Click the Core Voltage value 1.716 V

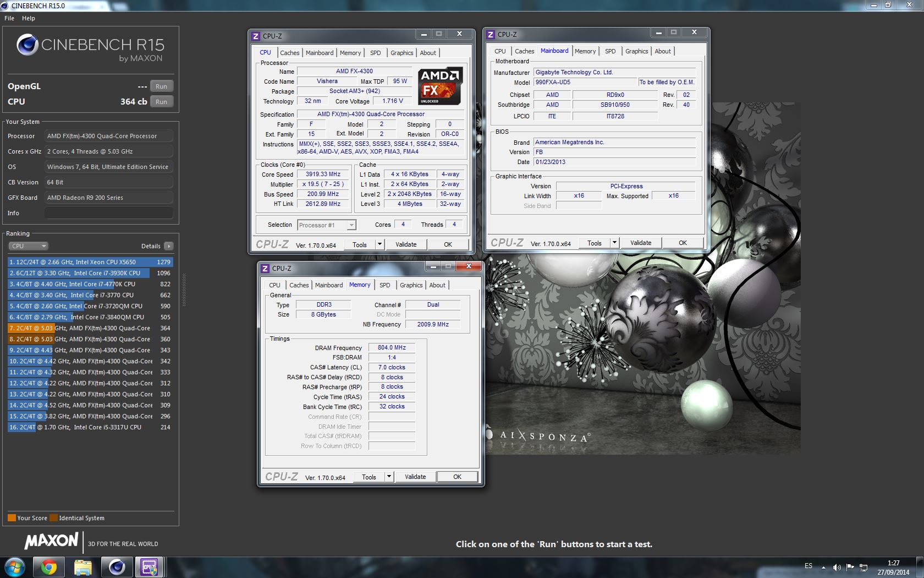point(393,101)
